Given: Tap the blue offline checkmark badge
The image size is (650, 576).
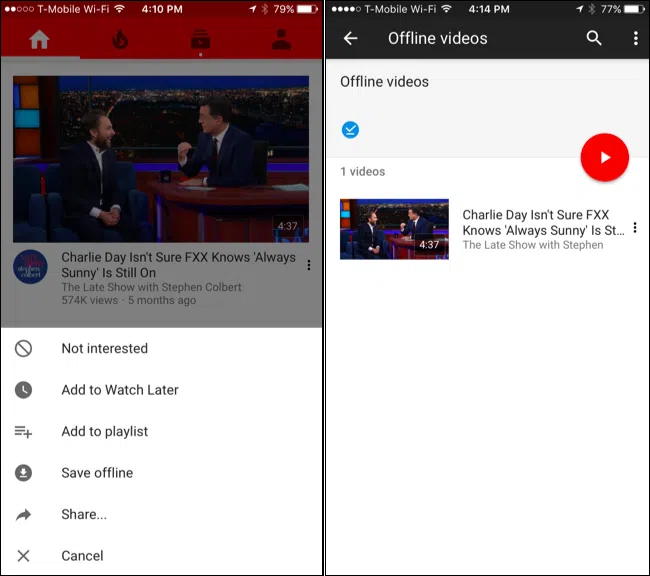Looking at the screenshot, I should [x=350, y=129].
